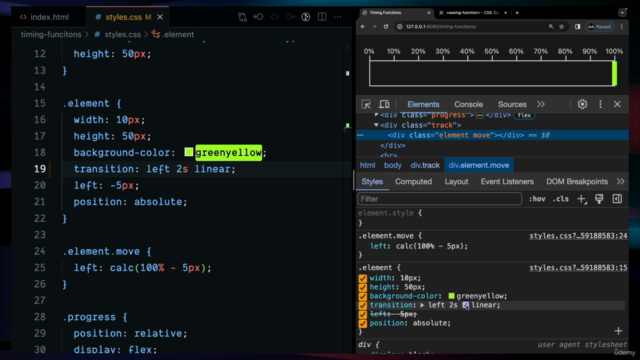This screenshot has width=640, height=360.
Task: Activate the DevTools inspect element picker icon
Action: [x=366, y=104]
